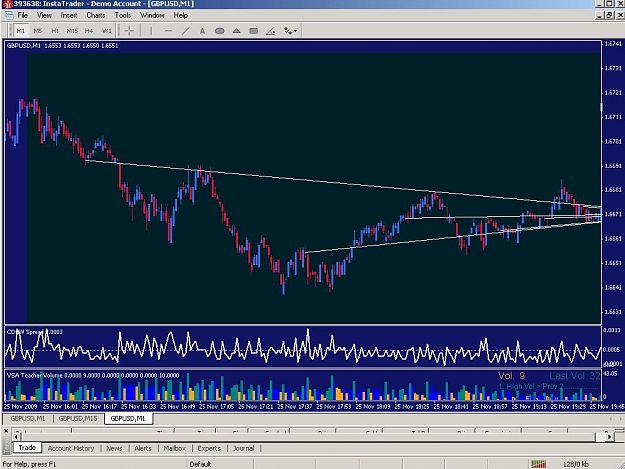Select the Rectangle drawing tool
This screenshot has height=469, width=625.
click(254, 31)
